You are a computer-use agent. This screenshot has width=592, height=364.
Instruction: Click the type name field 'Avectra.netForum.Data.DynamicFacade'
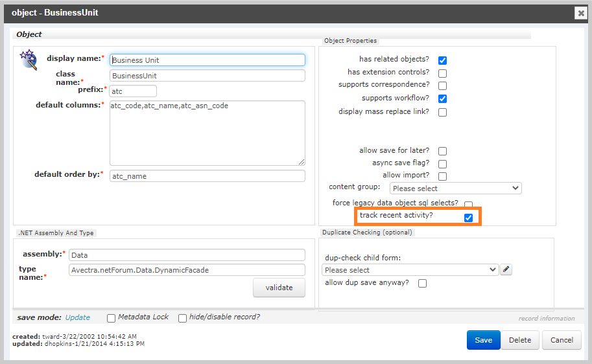coord(187,269)
